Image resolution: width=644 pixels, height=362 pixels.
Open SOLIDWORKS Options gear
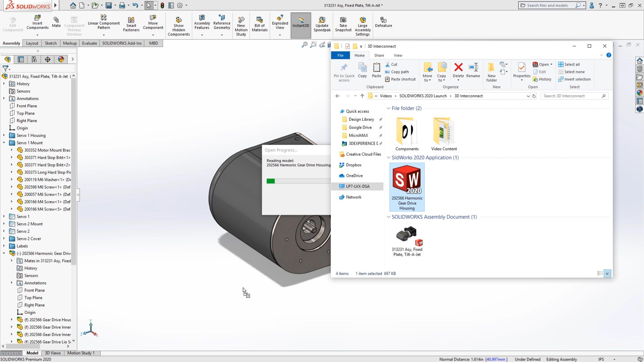click(180, 5)
